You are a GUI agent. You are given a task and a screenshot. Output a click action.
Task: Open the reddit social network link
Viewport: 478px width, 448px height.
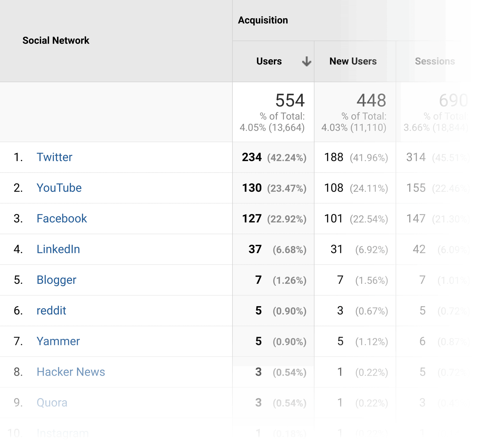pos(51,311)
